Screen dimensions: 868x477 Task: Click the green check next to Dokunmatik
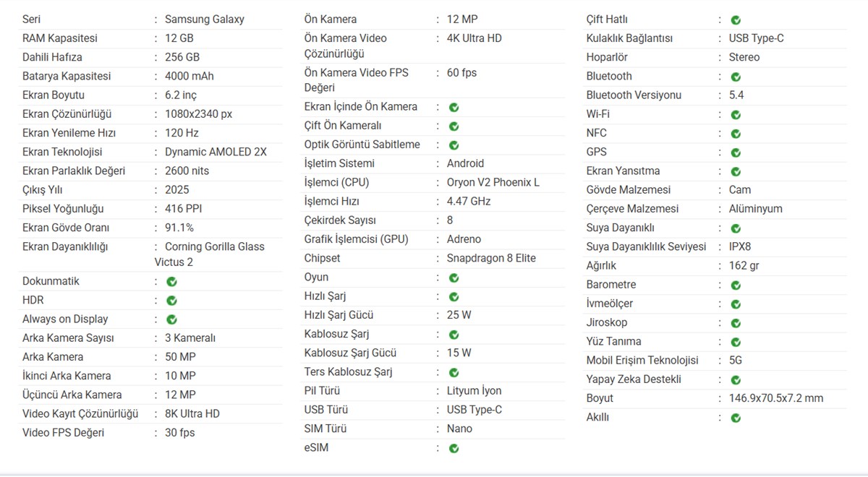(172, 282)
